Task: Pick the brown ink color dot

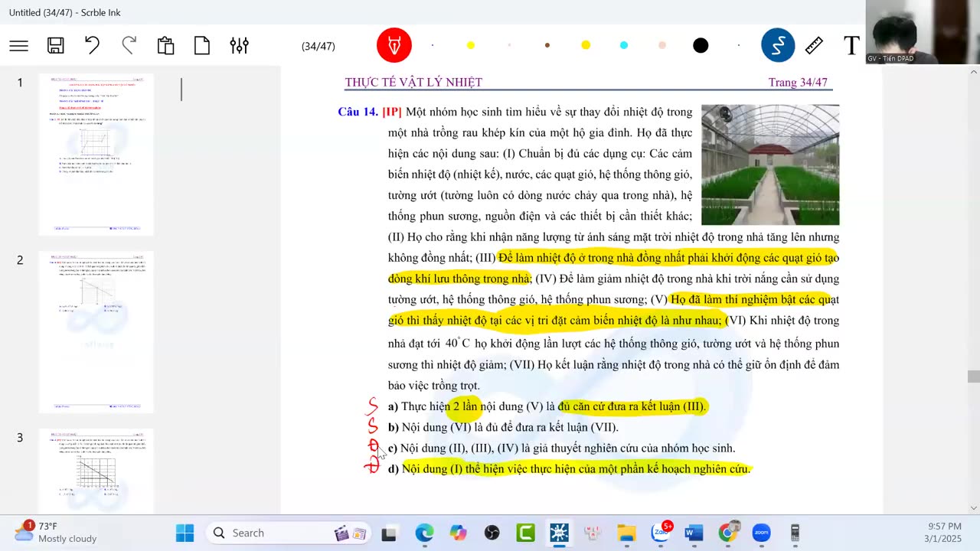Action: pyautogui.click(x=547, y=46)
